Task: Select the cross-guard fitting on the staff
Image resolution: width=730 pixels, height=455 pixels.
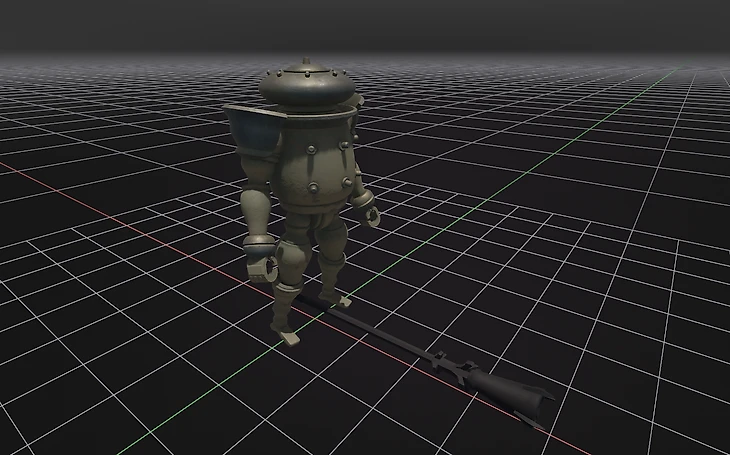Action: pyautogui.click(x=454, y=370)
